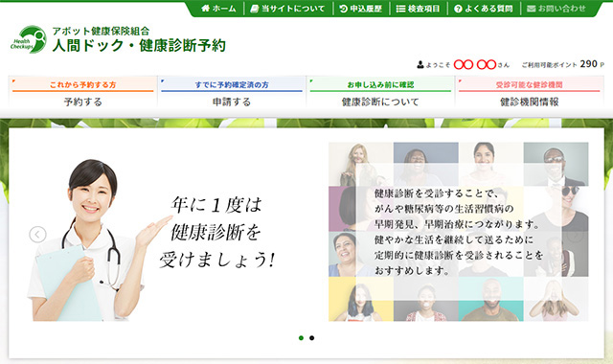
Task: Click the question mark icon for よくある質問
Action: click(x=458, y=9)
